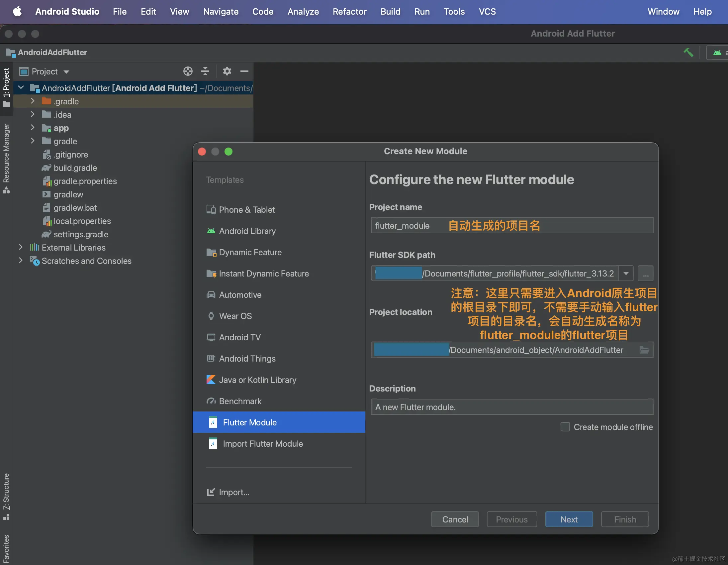
Task: Click the green hammer Build icon
Action: pyautogui.click(x=688, y=53)
